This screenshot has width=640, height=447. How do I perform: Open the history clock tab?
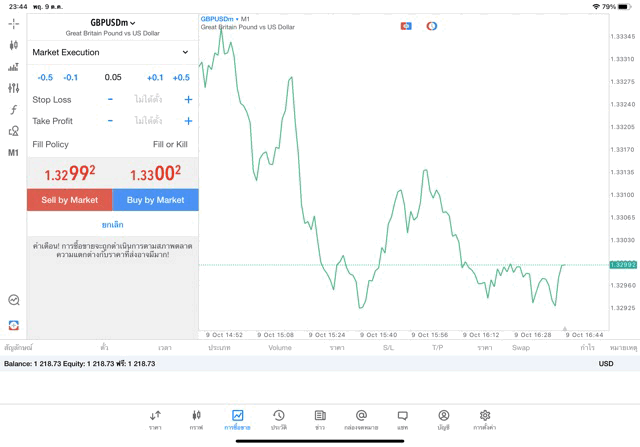pos(279,419)
